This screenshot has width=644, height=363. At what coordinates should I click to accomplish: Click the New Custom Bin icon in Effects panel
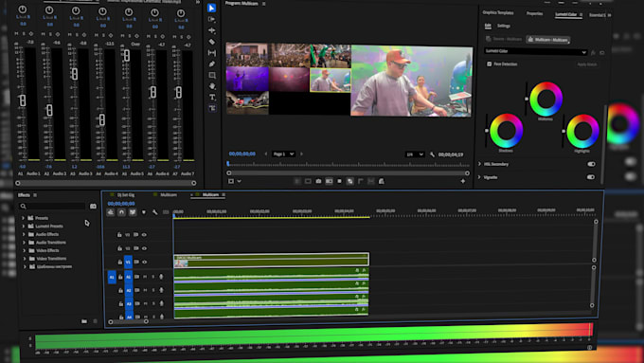click(x=84, y=321)
